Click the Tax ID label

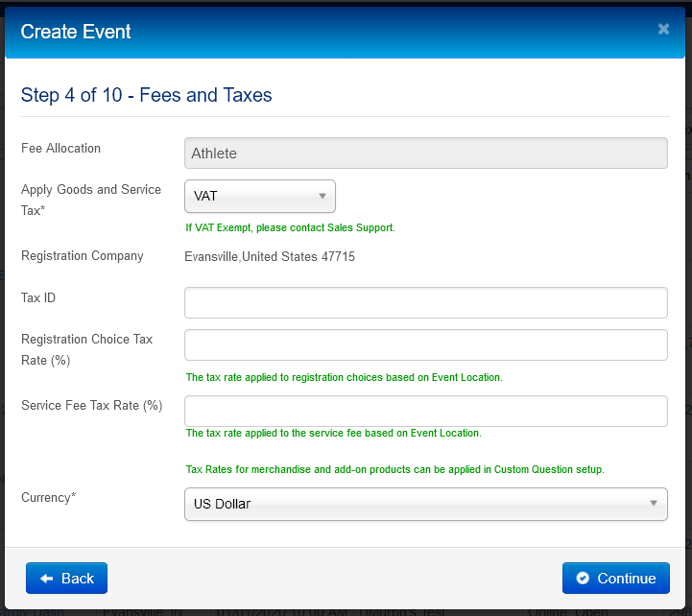pos(38,297)
